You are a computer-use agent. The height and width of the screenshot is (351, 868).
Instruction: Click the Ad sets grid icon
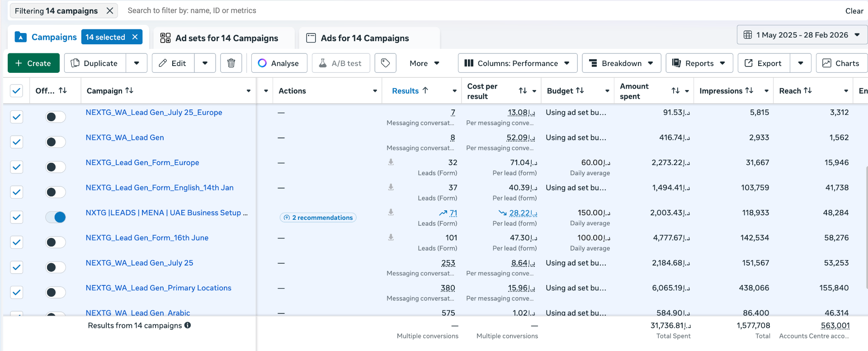(x=165, y=38)
